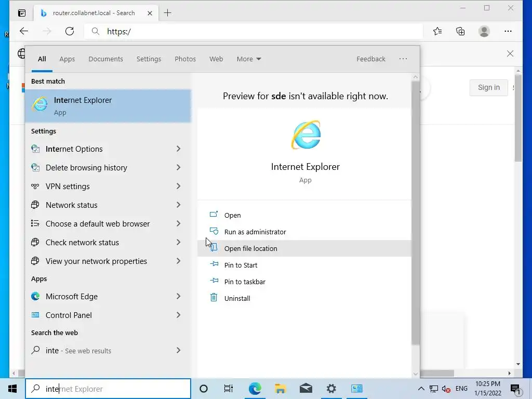
Task: Select the All search filter tab
Action: tap(42, 59)
